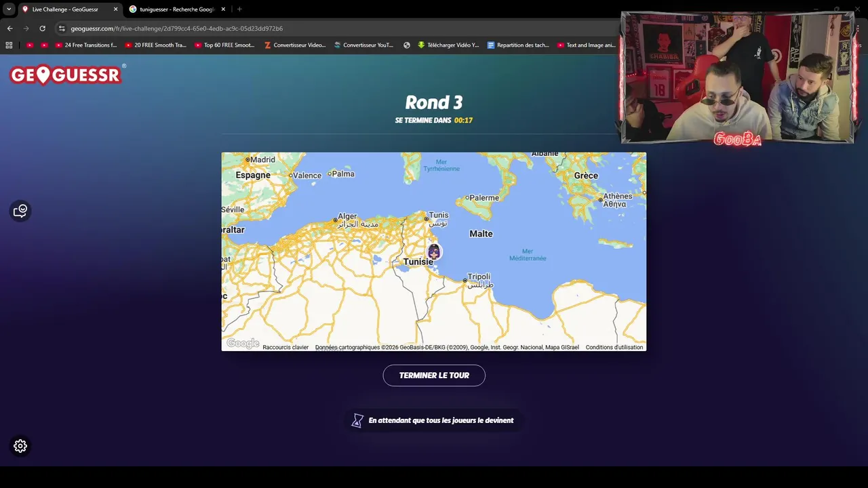Open the globe bookmark icon

point(407,45)
